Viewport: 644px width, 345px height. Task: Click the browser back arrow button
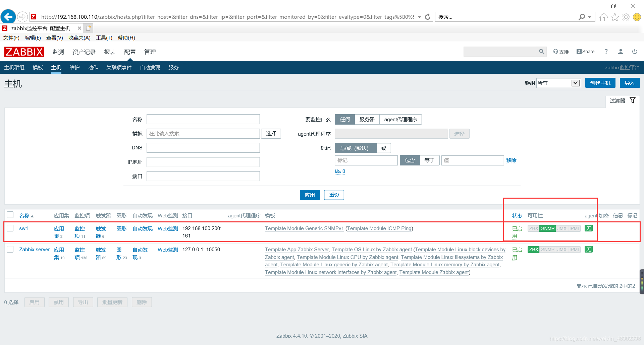point(8,16)
